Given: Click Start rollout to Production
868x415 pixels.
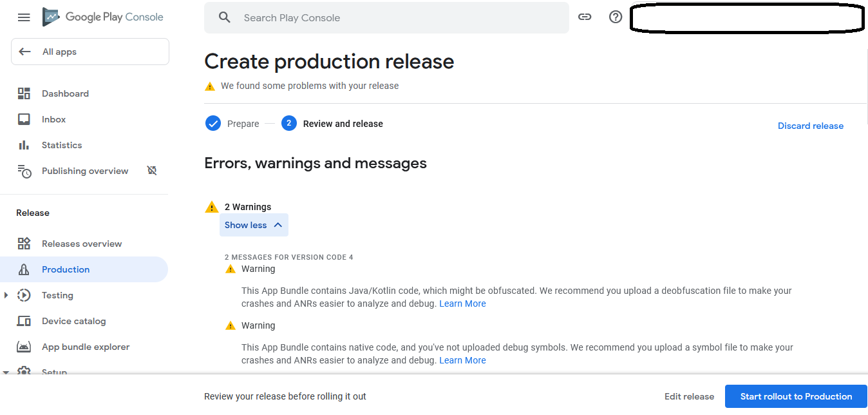Looking at the screenshot, I should (x=796, y=396).
